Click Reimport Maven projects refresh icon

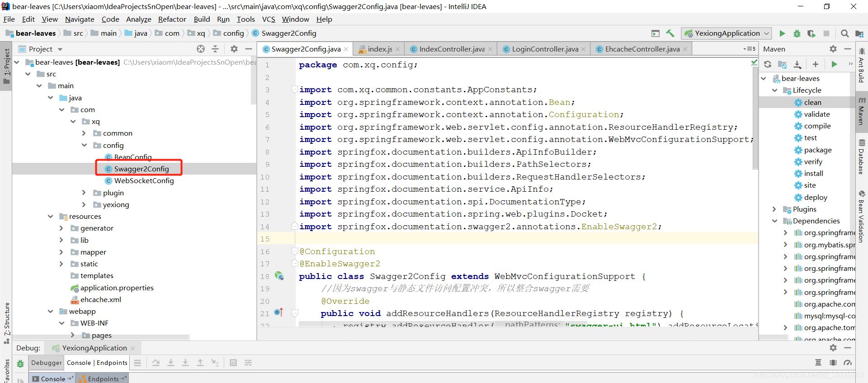(x=768, y=64)
